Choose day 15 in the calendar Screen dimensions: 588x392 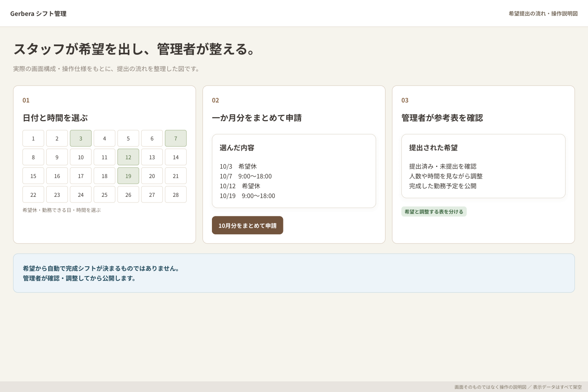tap(33, 176)
